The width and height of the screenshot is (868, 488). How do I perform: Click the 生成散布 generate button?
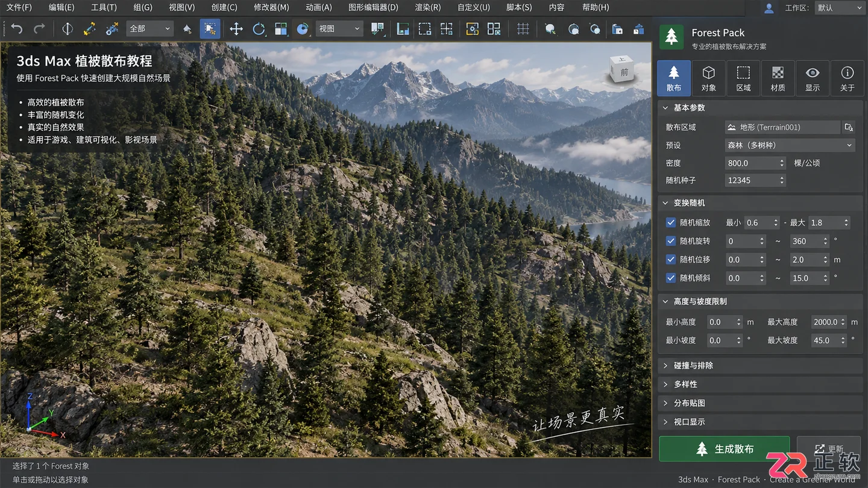[x=724, y=449]
